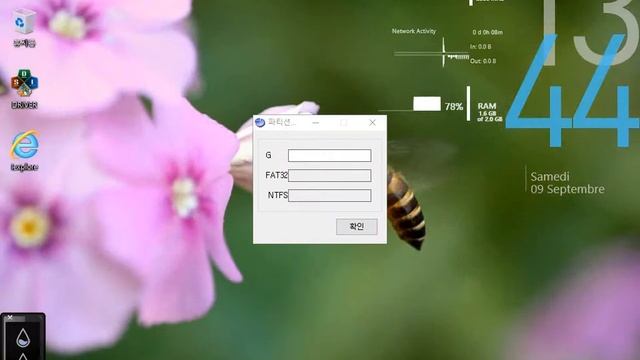640x360 pixels.
Task: Close the partition dialog window
Action: (372, 122)
